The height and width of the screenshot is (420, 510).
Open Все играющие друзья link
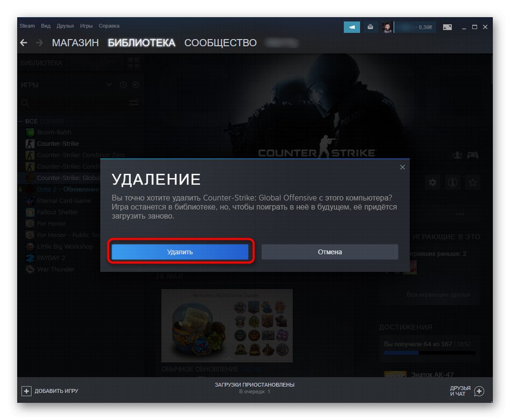pos(438,294)
